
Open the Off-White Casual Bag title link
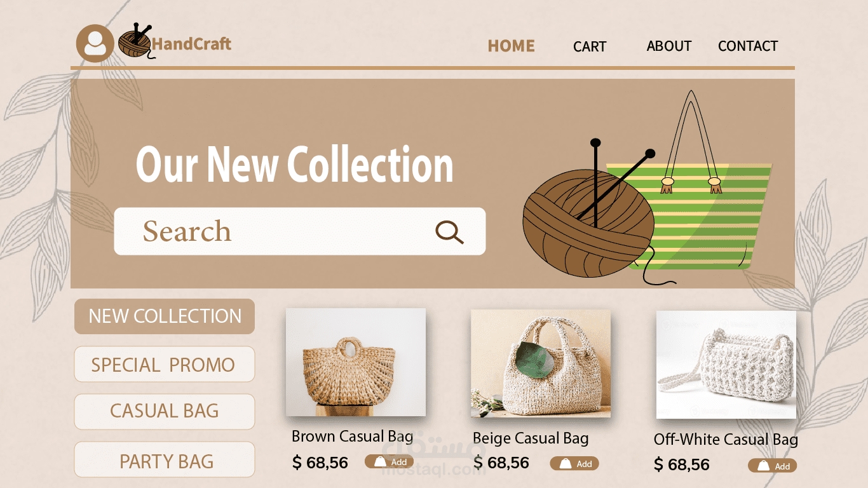[726, 440]
